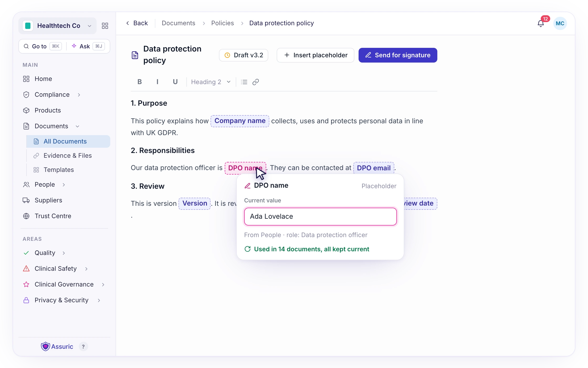
Task: Click the Ada Lovelace current value field
Action: [x=320, y=217]
